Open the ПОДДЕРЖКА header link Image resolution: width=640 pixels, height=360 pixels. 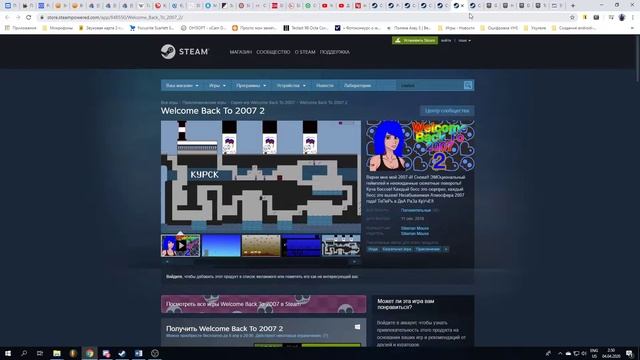pyautogui.click(x=335, y=52)
